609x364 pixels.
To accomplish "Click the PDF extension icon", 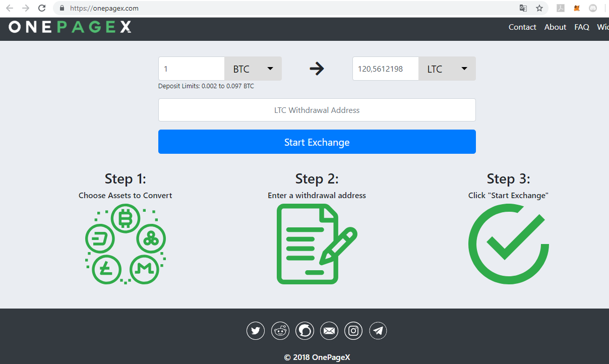I will click(x=560, y=8).
